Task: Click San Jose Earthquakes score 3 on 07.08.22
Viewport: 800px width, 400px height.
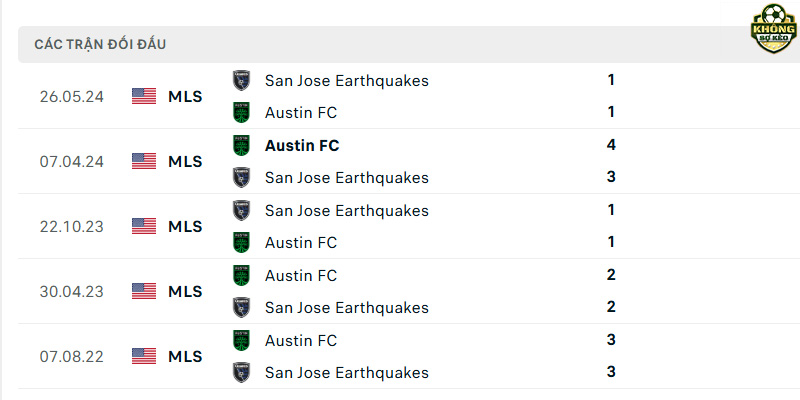Action: coord(611,371)
